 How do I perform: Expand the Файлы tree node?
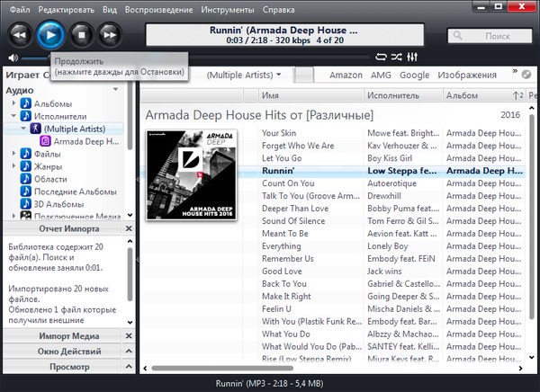click(x=13, y=154)
